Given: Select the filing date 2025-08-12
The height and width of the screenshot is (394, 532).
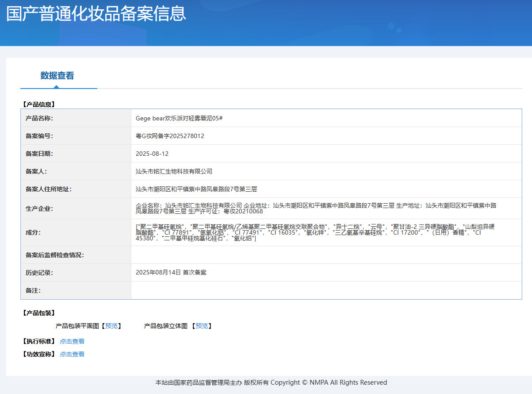Looking at the screenshot, I should [152, 154].
